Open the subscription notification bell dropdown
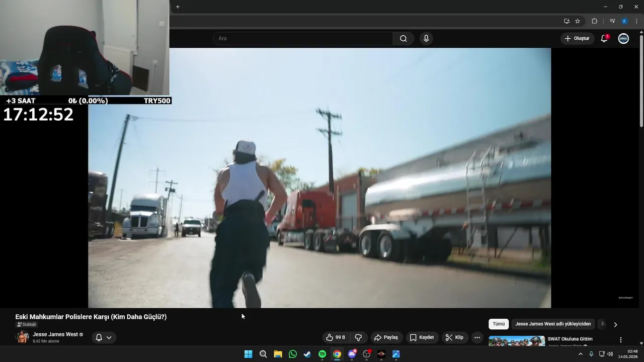644x362 pixels. click(x=104, y=337)
